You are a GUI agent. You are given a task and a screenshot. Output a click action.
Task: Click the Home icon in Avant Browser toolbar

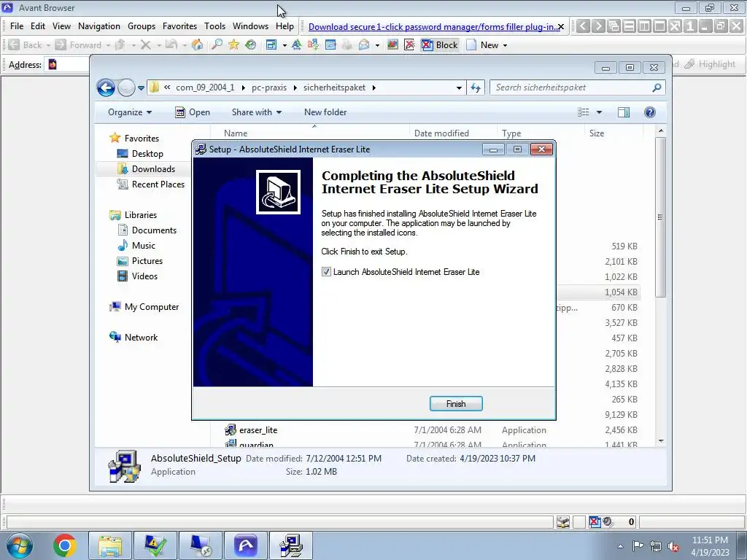pyautogui.click(x=197, y=44)
